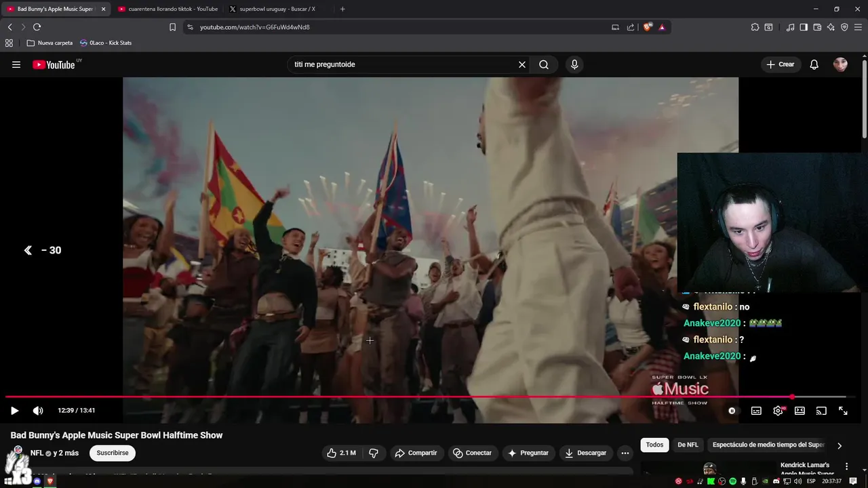Open Brave VPN shield icon
Image resolution: width=868 pixels, height=488 pixels.
pos(844,27)
